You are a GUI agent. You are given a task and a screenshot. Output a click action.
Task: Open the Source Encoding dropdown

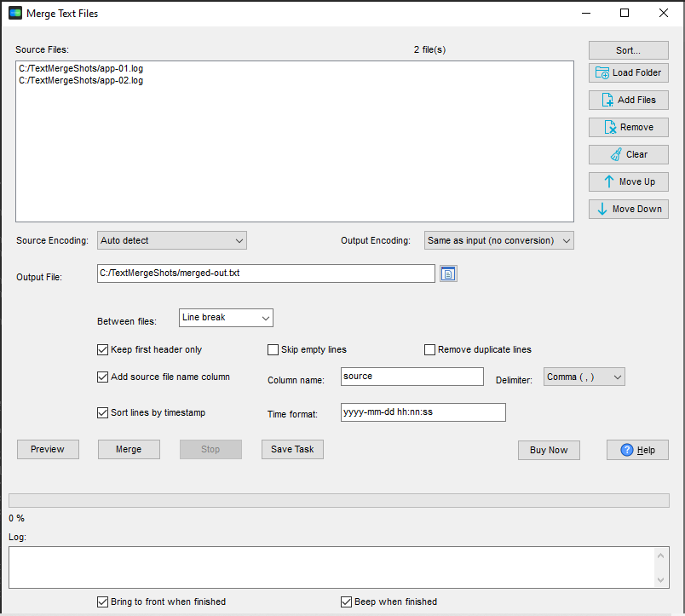[172, 240]
